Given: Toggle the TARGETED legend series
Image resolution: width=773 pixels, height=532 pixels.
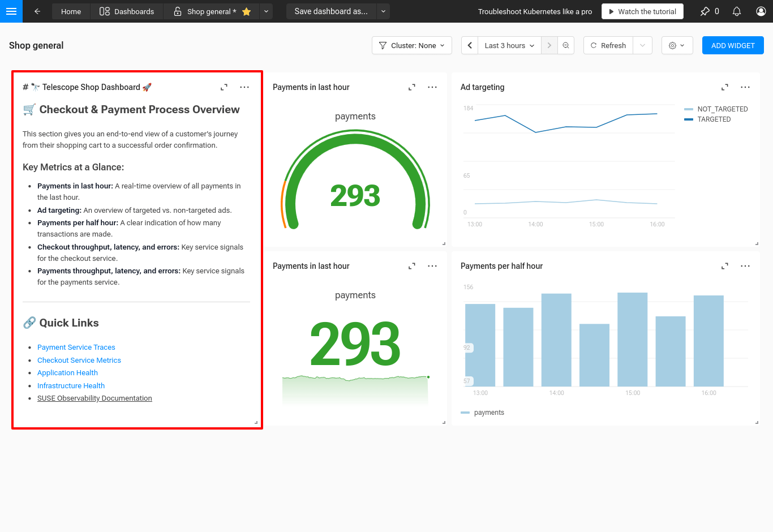Looking at the screenshot, I should click(x=714, y=119).
